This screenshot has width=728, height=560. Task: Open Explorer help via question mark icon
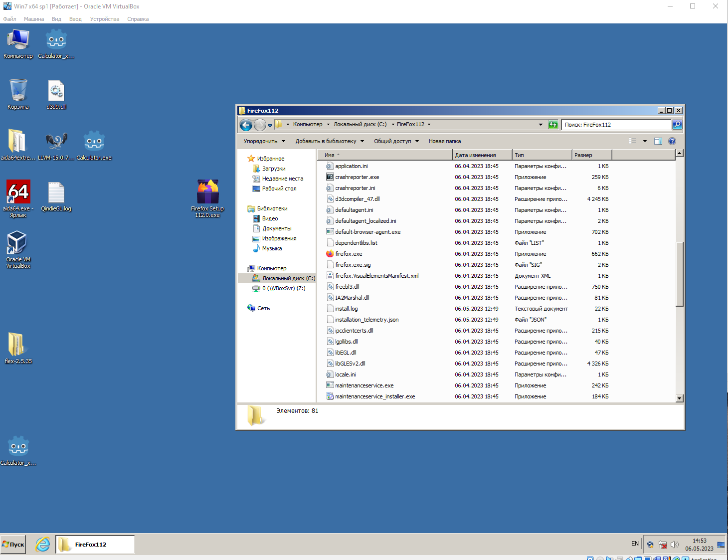[x=672, y=141]
